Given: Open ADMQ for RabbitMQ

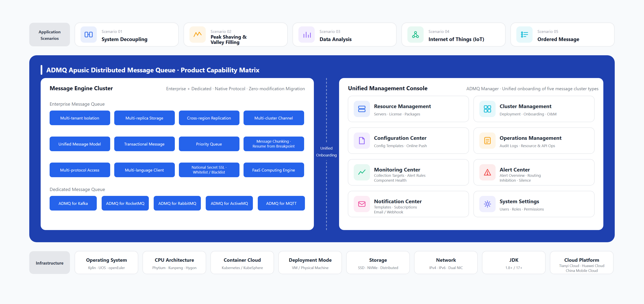Looking at the screenshot, I should point(177,203).
